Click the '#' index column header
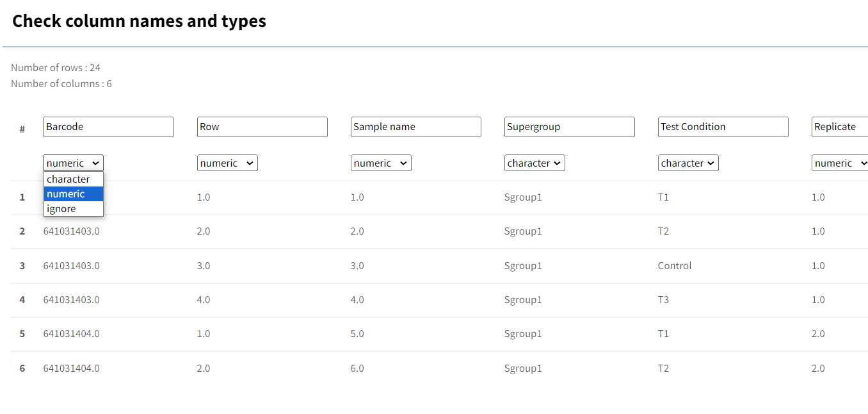The height and width of the screenshot is (414, 868). point(22,129)
